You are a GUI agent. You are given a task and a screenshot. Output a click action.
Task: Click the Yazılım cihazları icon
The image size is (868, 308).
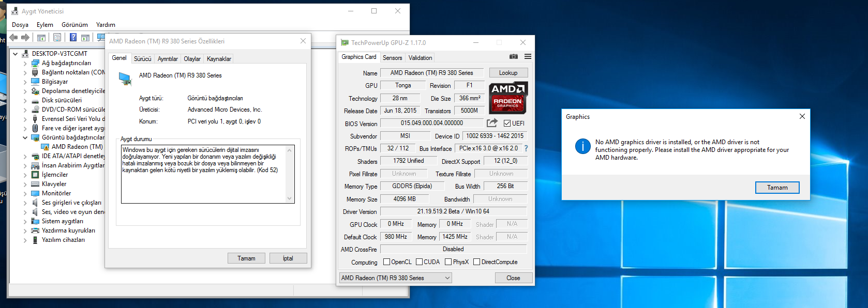point(35,240)
